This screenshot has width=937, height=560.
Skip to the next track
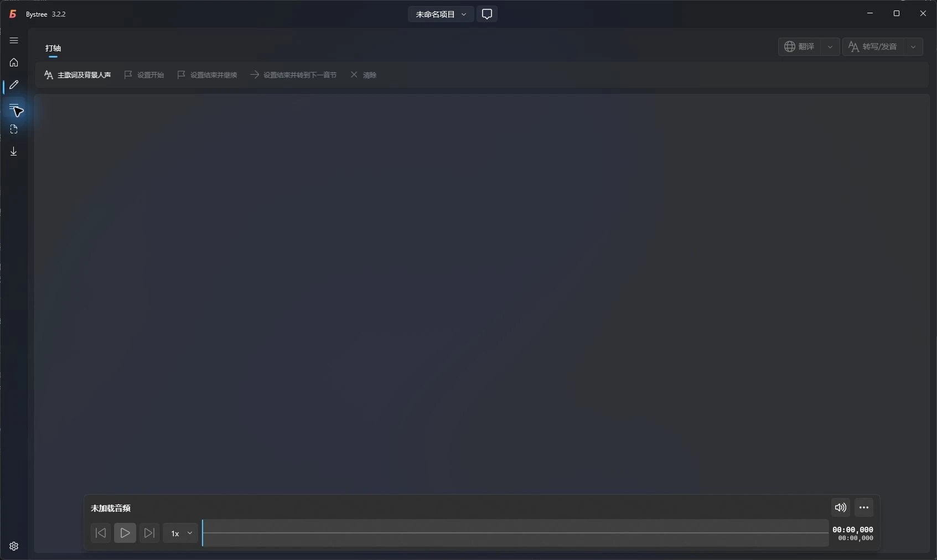(x=149, y=533)
